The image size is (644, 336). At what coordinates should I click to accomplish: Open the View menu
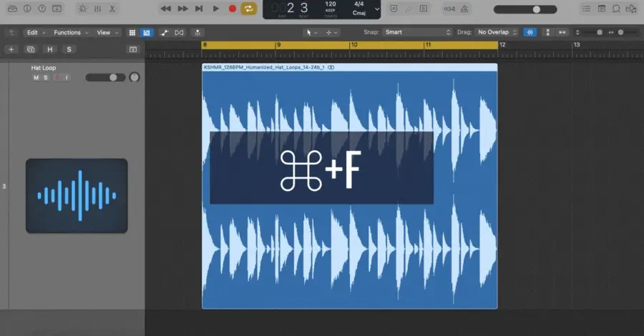pyautogui.click(x=107, y=32)
